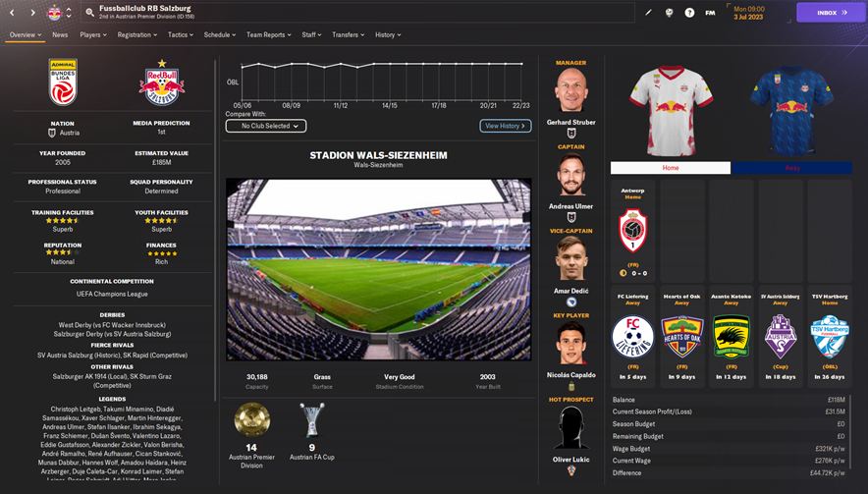Click the UEFA Champions League text
Screen dimensions: 868x494
(112, 294)
